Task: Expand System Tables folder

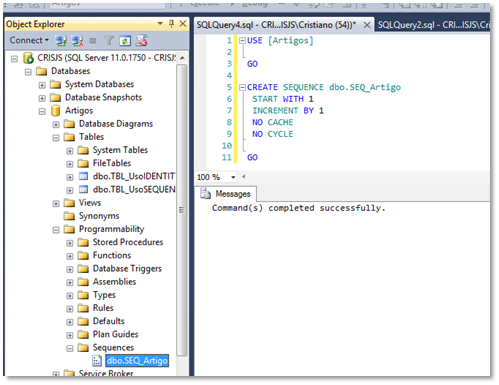Action: coord(70,151)
